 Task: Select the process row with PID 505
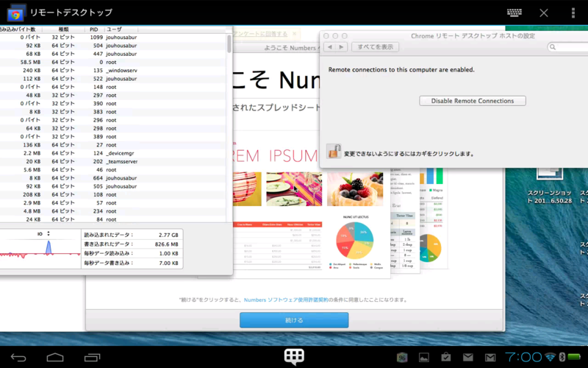click(x=113, y=186)
